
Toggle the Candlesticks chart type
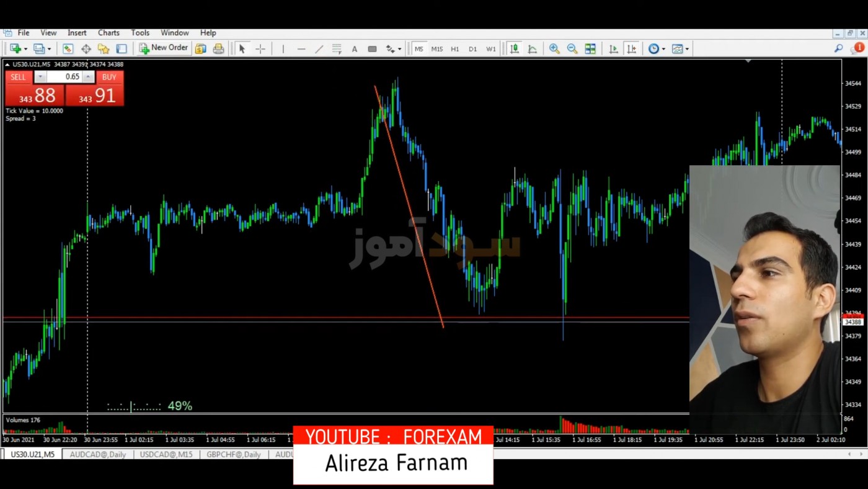click(x=514, y=48)
